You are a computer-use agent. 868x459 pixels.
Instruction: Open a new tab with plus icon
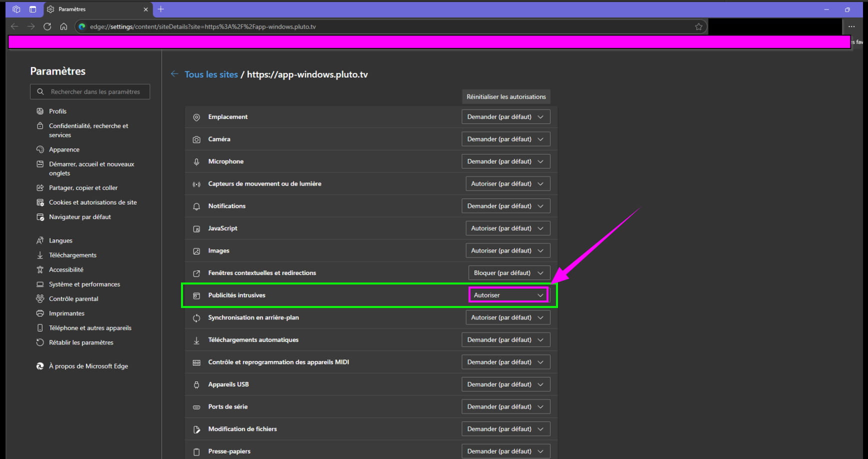point(160,9)
